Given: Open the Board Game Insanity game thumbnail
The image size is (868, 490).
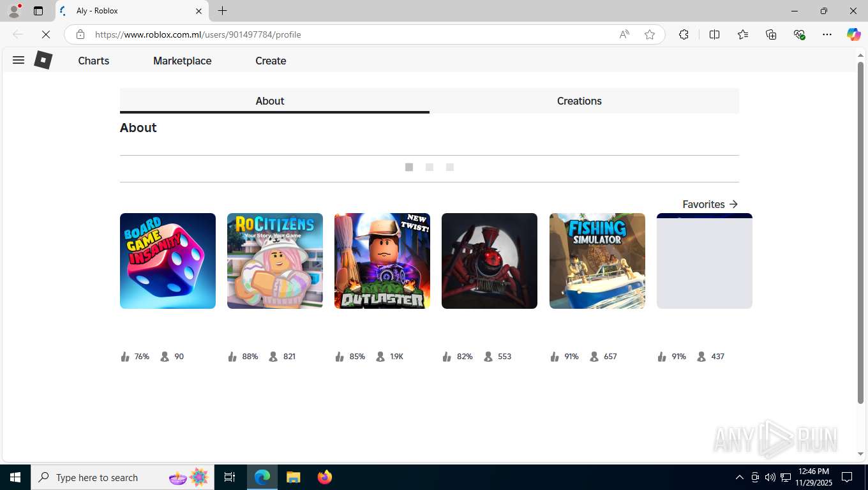Looking at the screenshot, I should pyautogui.click(x=168, y=261).
